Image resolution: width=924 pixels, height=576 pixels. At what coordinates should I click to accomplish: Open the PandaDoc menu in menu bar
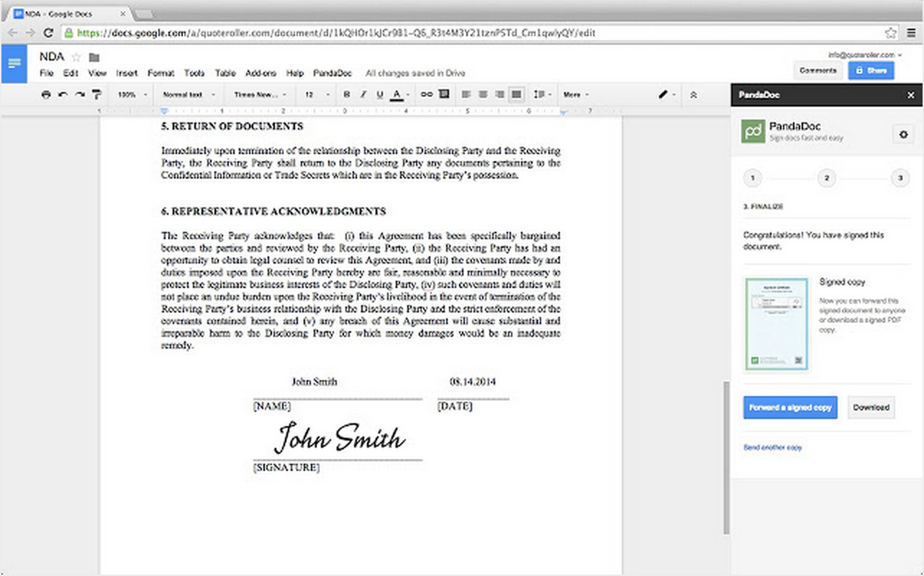[x=332, y=73]
